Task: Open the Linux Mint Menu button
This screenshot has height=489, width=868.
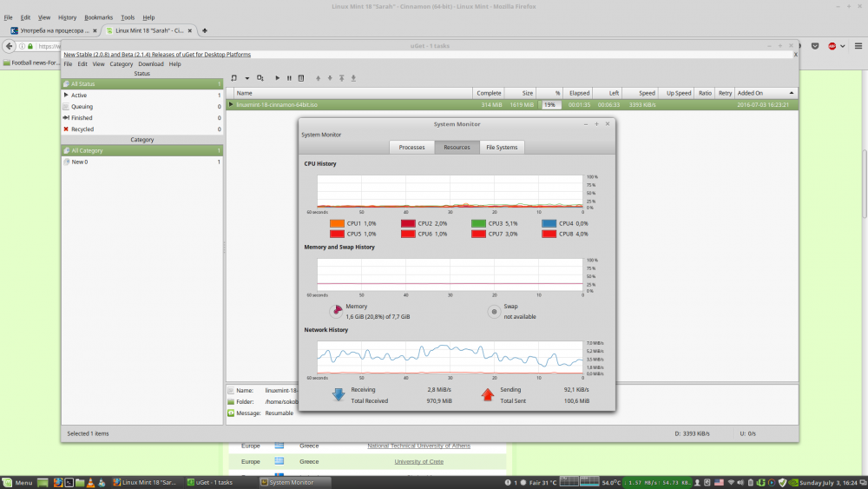Action: click(17, 482)
